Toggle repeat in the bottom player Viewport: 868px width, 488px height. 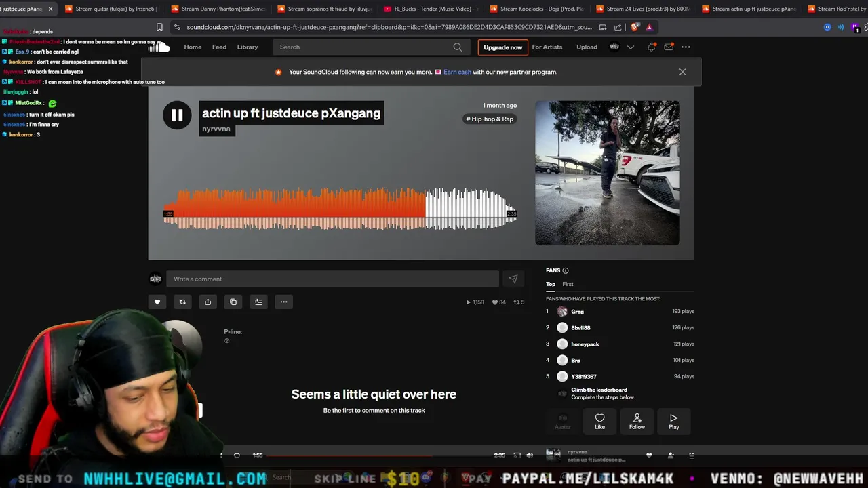(237, 455)
